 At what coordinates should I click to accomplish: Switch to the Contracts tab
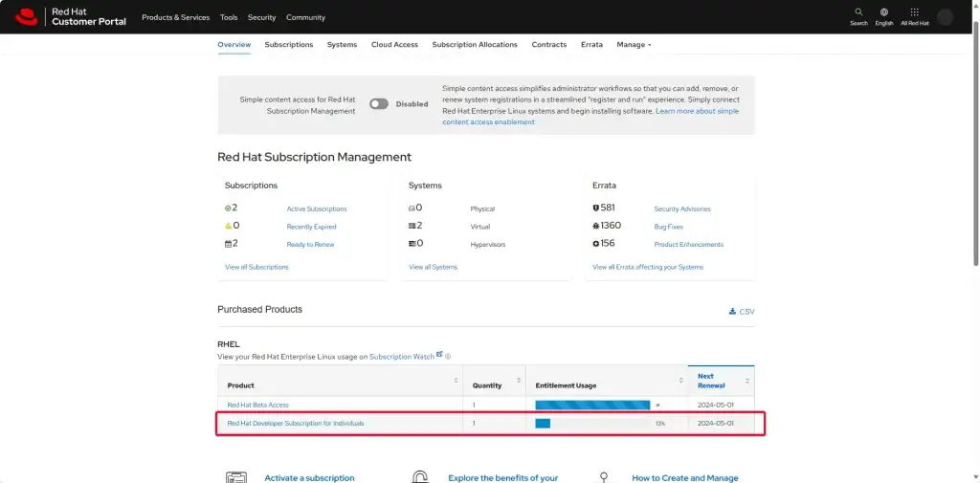click(548, 45)
